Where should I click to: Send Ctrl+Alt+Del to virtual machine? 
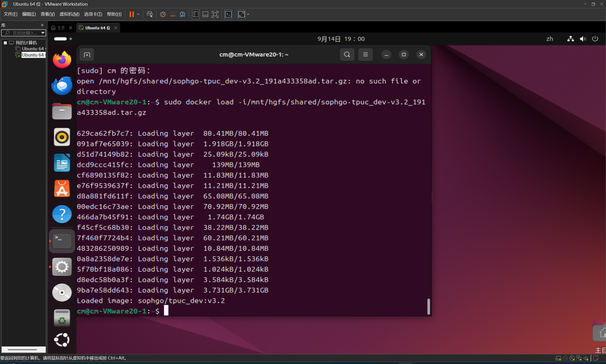click(x=149, y=14)
